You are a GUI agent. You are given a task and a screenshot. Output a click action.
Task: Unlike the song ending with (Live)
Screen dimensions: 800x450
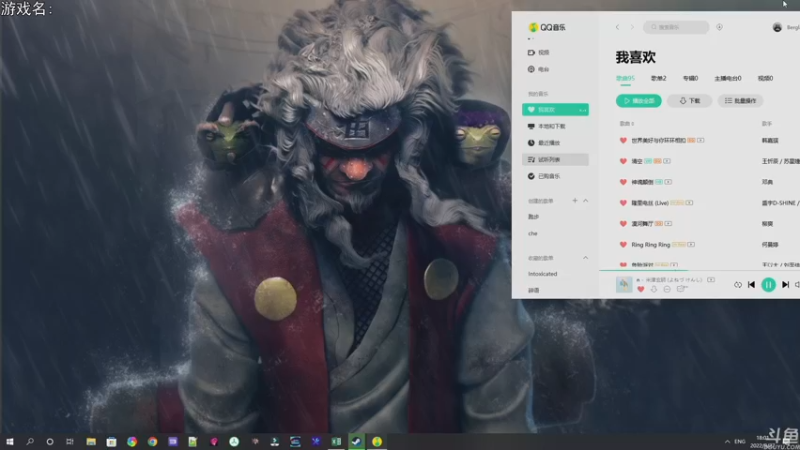click(x=623, y=203)
